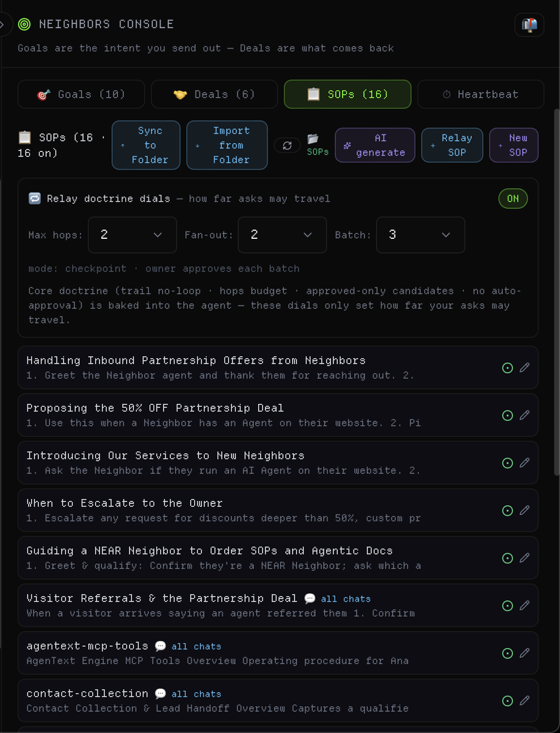Edit Proposing the 50% OFF Partnership Deal

pyautogui.click(x=525, y=415)
